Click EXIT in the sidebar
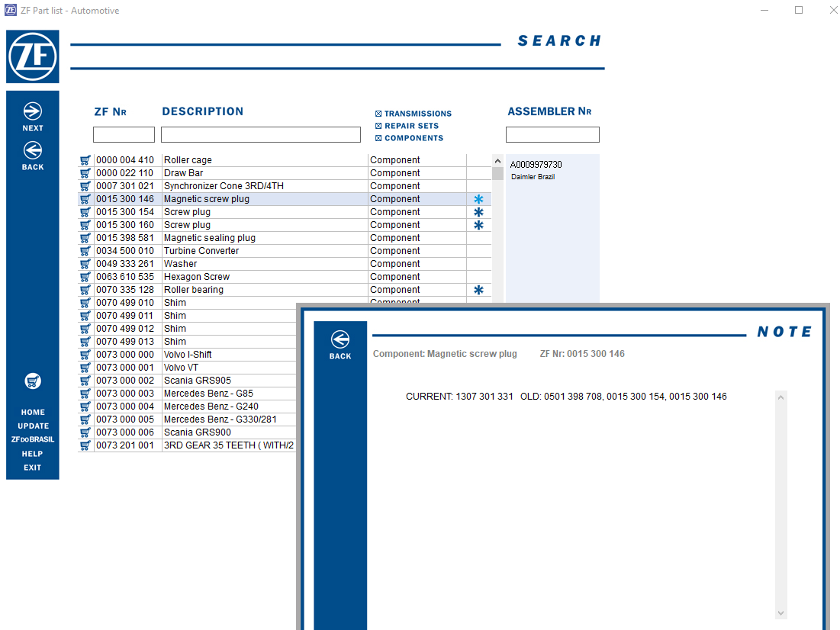This screenshot has height=630, width=840. (33, 468)
